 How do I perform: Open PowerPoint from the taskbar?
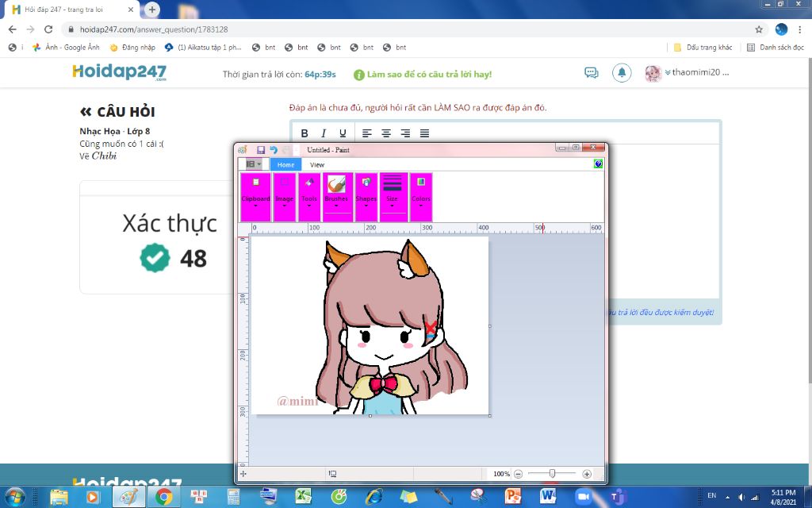click(513, 497)
